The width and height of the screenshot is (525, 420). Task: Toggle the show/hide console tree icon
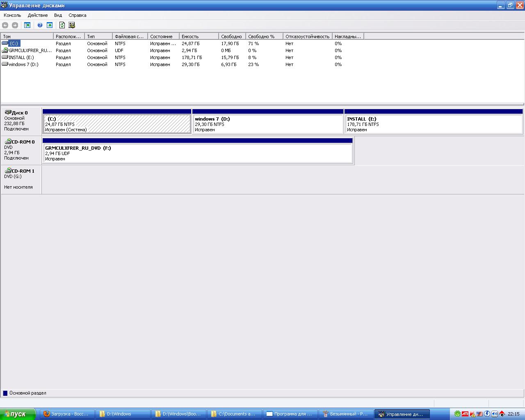(27, 25)
